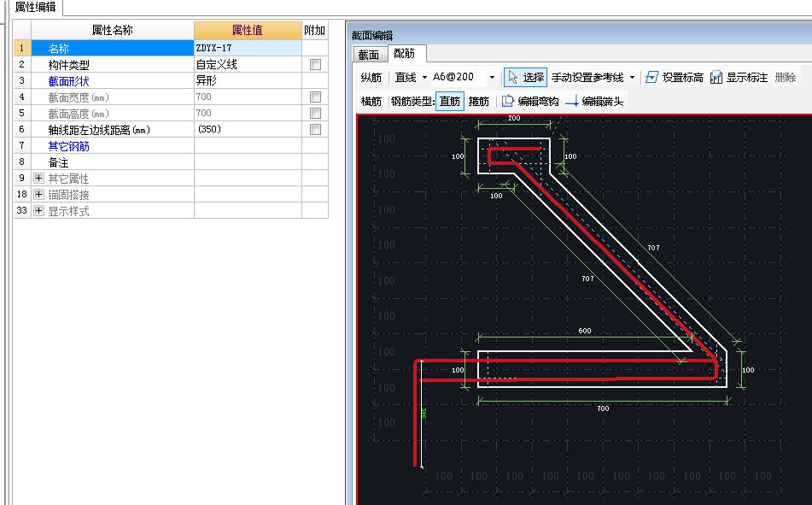Image resolution: width=812 pixels, height=505 pixels.
Task: Expand the 显示样式 group
Action: pos(38,210)
